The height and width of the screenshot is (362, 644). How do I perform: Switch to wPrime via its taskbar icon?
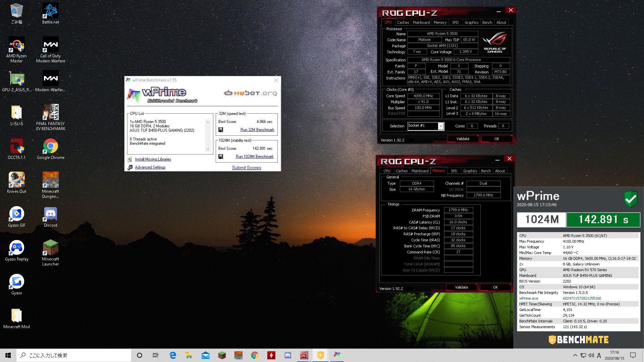[x=337, y=355]
